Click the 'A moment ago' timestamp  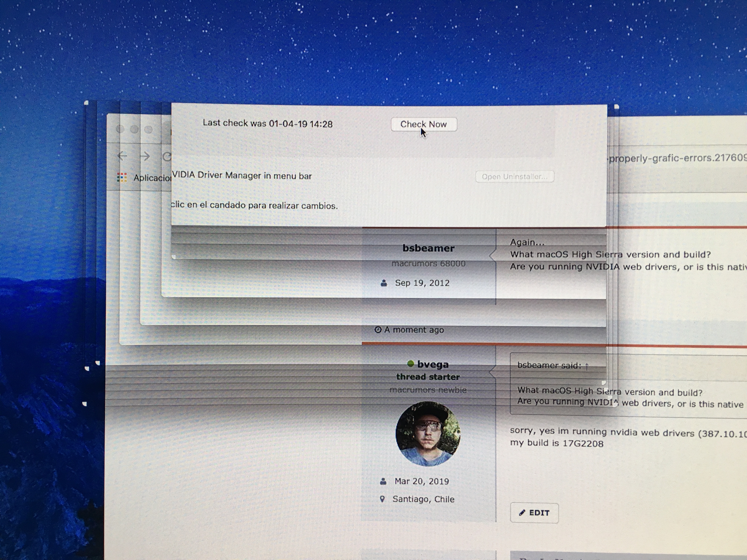tap(414, 330)
